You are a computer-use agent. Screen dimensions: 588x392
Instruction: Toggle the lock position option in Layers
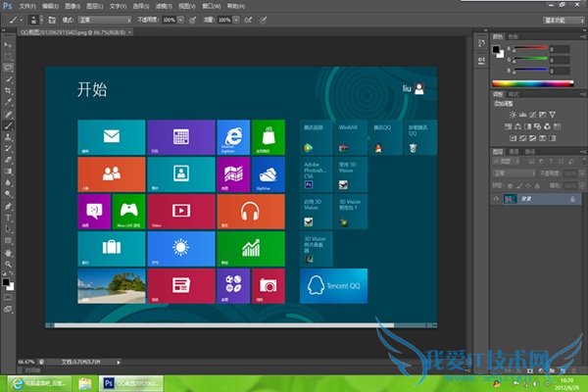[528, 185]
